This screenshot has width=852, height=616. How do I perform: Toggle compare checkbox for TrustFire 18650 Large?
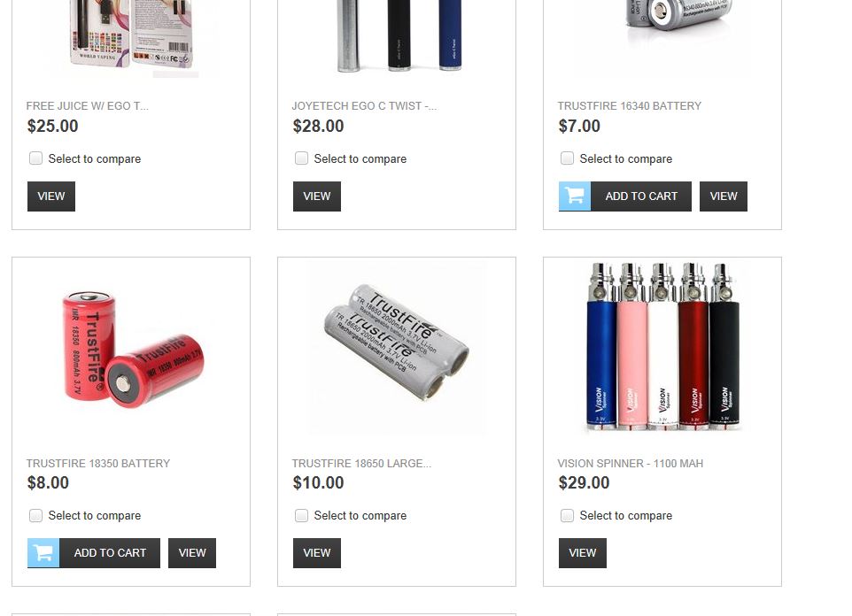(302, 515)
